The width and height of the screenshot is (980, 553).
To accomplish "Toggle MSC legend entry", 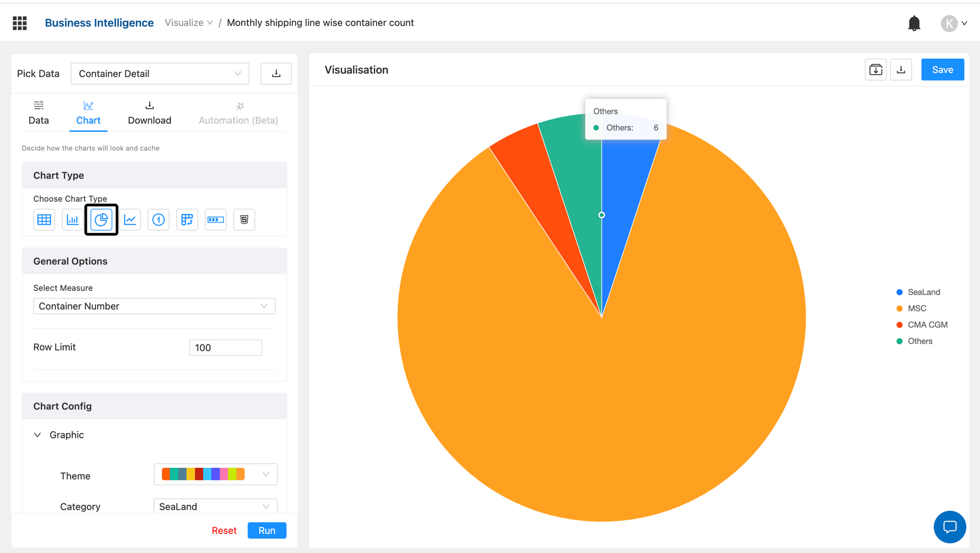I will (x=916, y=308).
